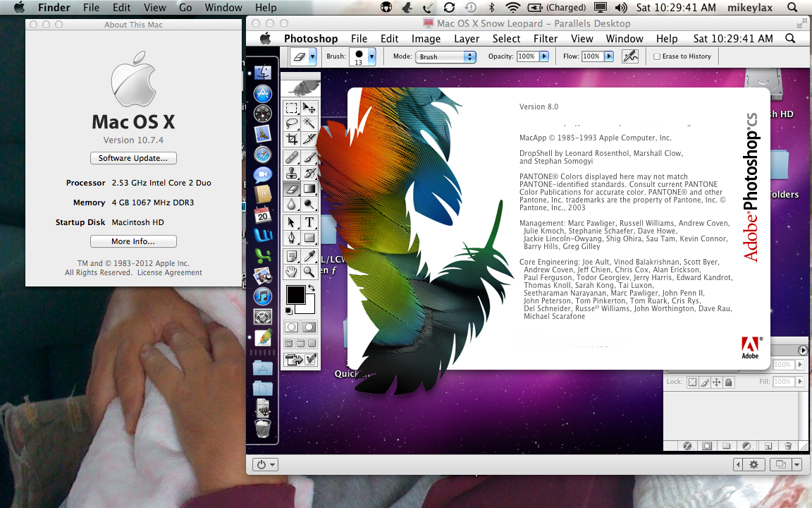Screen dimensions: 812x508
Task: Toggle lock transparent pixels
Action: pos(692,382)
